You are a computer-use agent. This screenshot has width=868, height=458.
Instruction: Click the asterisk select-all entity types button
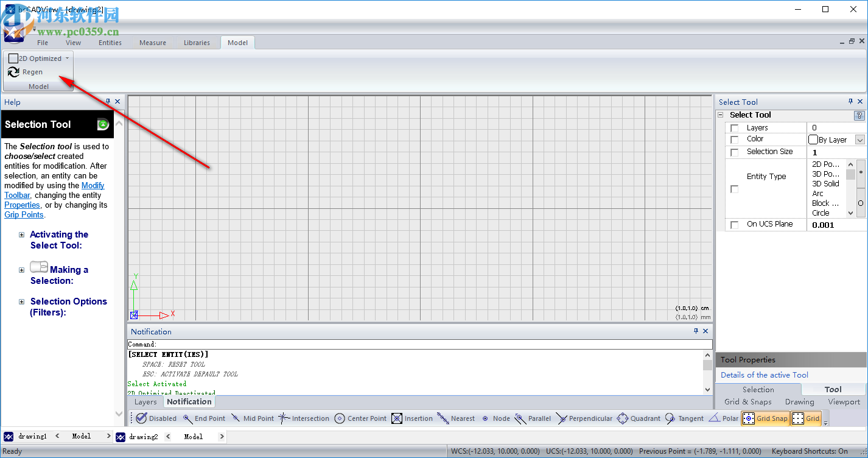click(x=861, y=174)
